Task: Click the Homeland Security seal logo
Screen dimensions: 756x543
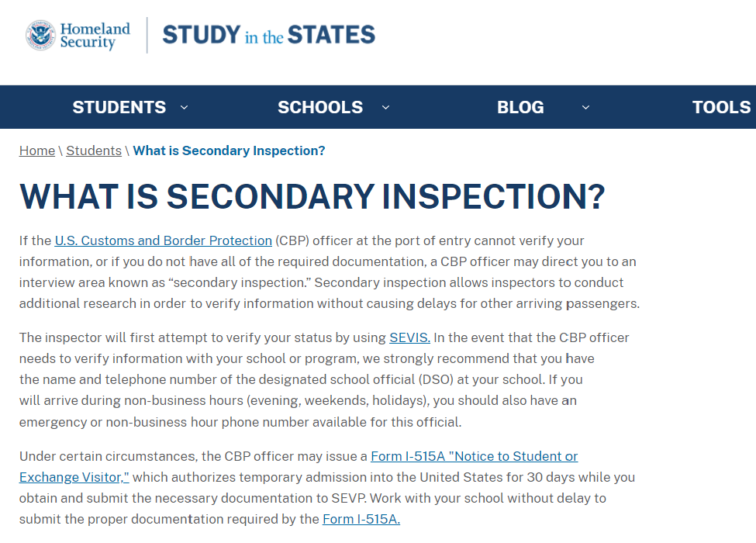Action: point(40,35)
